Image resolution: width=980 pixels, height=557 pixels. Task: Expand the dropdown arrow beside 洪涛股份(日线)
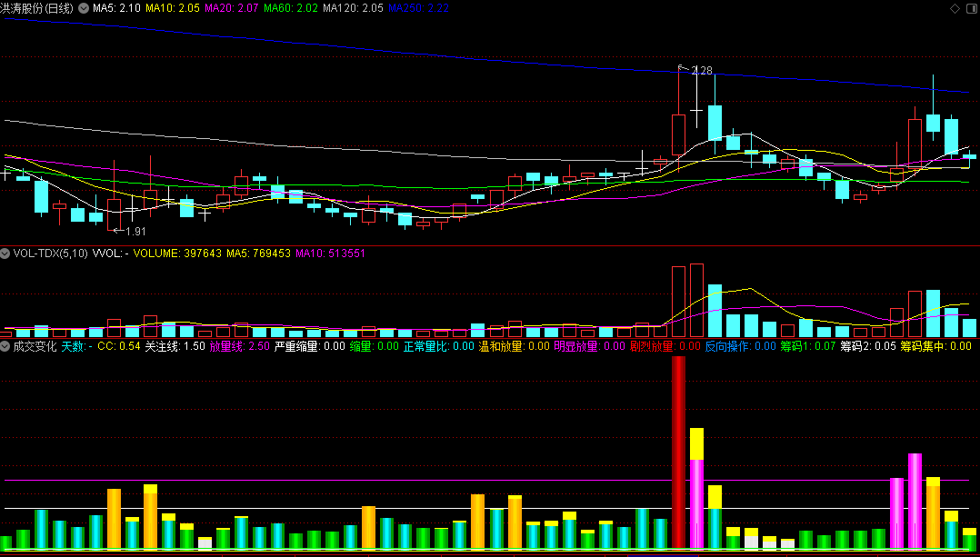tap(83, 9)
